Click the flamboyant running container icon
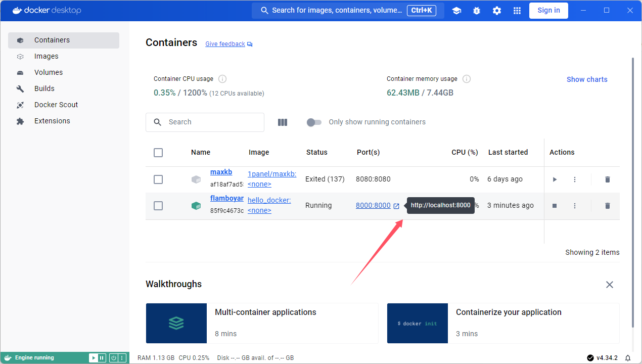This screenshot has height=364, width=642. [196, 206]
